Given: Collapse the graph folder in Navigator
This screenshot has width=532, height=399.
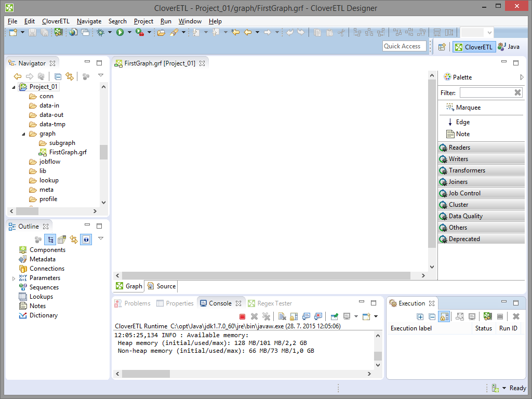Looking at the screenshot, I should 24,134.
